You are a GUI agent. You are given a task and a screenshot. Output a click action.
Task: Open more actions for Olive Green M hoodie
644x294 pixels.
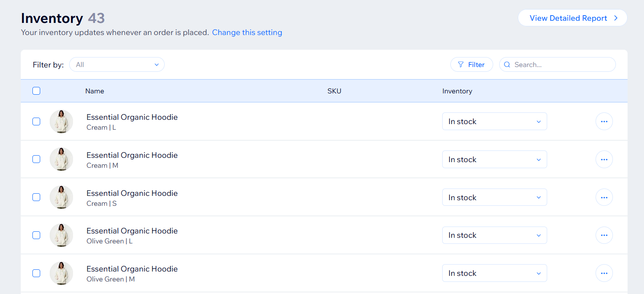point(604,273)
